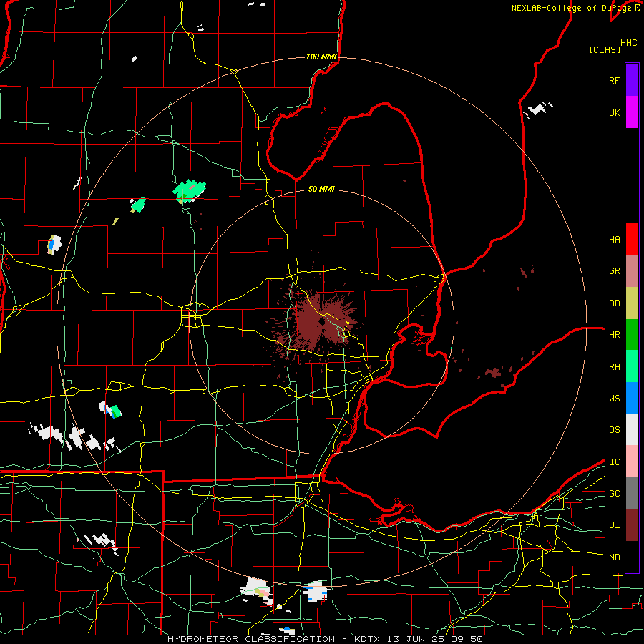This screenshot has width=644, height=644.
Task: Click the 'HR' legend label
Action: click(x=614, y=335)
